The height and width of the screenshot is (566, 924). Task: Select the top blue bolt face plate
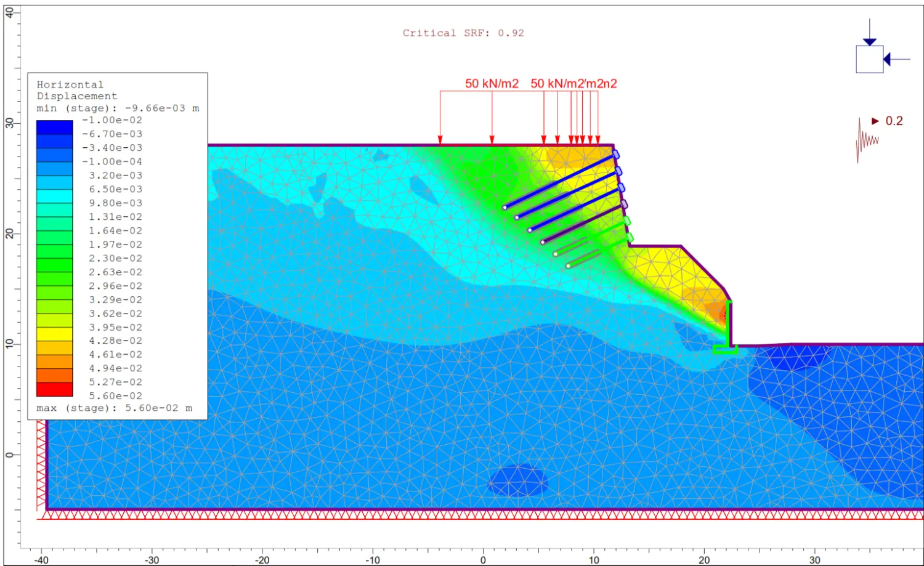pyautogui.click(x=615, y=155)
